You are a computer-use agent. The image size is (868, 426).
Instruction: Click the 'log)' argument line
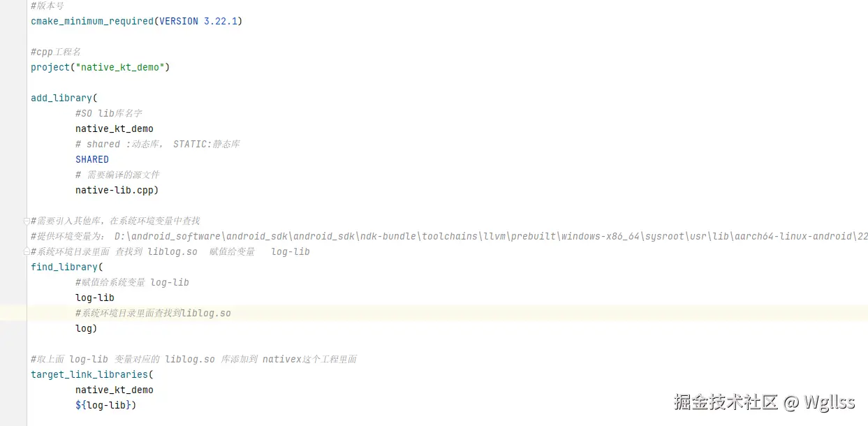[x=86, y=328]
